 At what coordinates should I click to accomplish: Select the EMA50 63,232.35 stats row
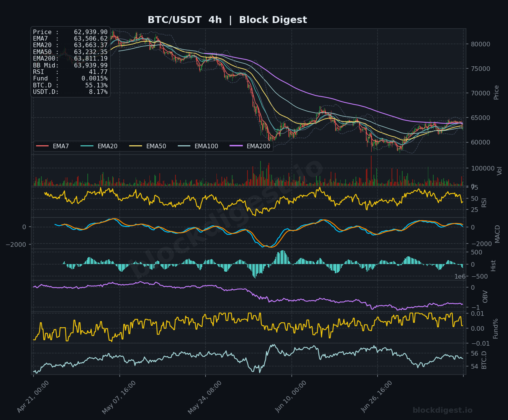(x=70, y=52)
